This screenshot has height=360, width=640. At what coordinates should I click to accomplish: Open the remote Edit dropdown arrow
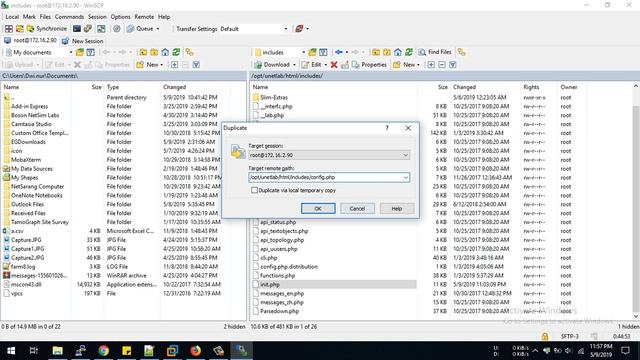[325, 65]
